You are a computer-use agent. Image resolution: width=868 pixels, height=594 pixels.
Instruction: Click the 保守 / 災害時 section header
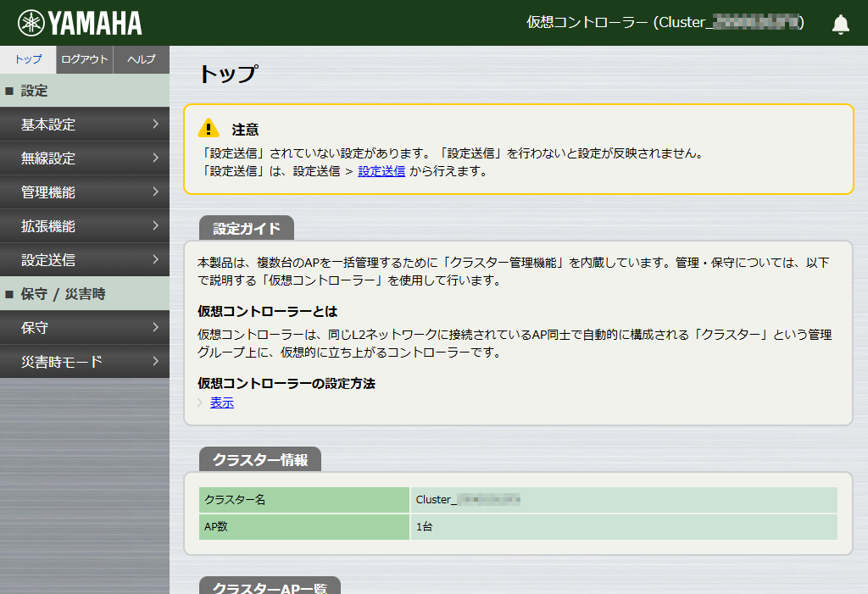click(85, 294)
